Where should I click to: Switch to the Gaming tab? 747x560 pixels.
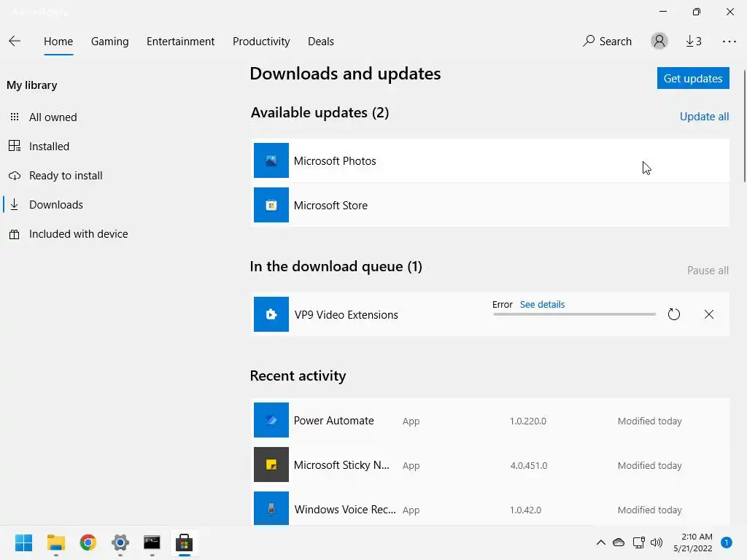point(110,42)
